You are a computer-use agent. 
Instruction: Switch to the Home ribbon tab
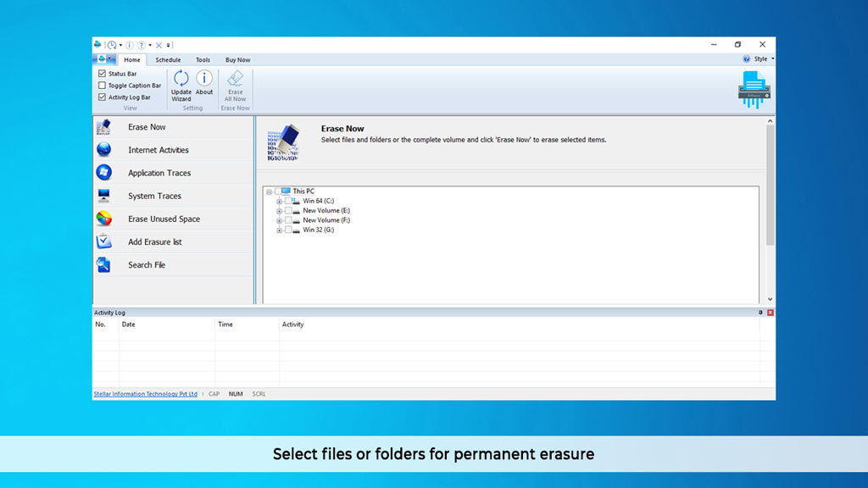pyautogui.click(x=131, y=60)
